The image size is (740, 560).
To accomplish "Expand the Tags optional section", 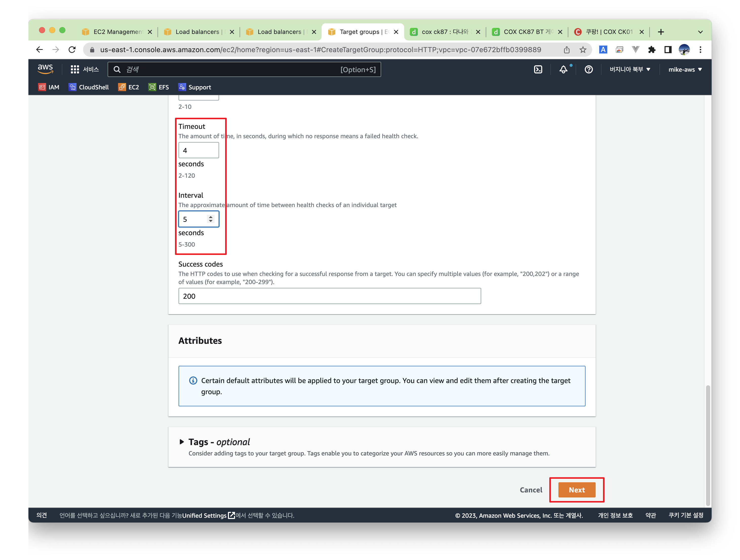I will [182, 442].
